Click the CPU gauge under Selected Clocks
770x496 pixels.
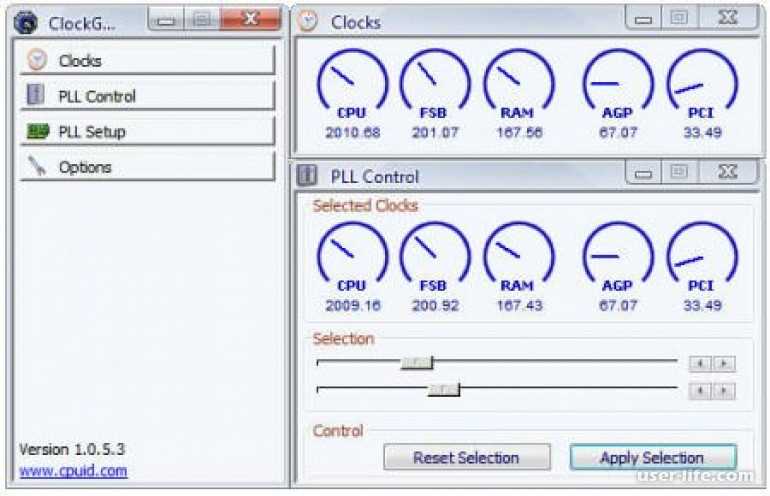click(352, 254)
